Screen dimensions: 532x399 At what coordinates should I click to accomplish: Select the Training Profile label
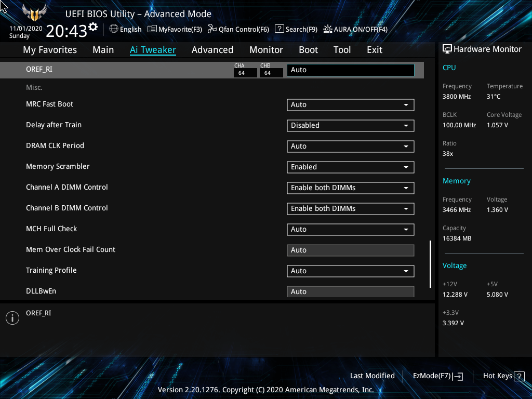51,270
